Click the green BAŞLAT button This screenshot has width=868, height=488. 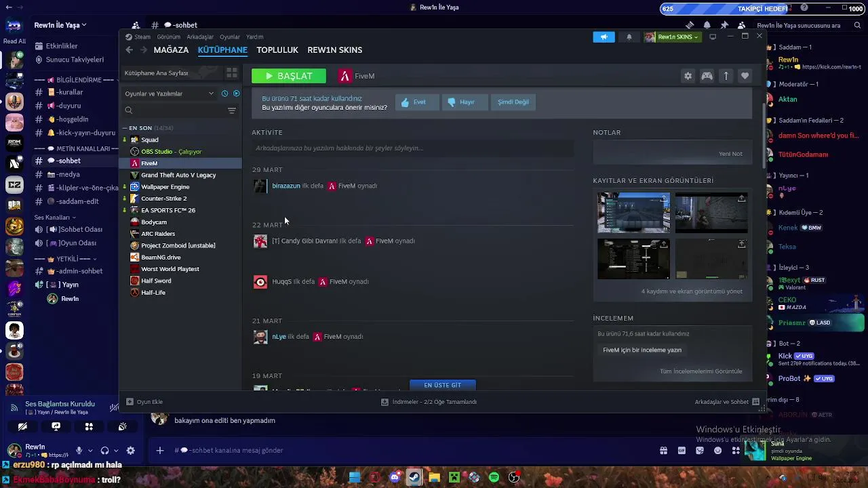point(289,76)
